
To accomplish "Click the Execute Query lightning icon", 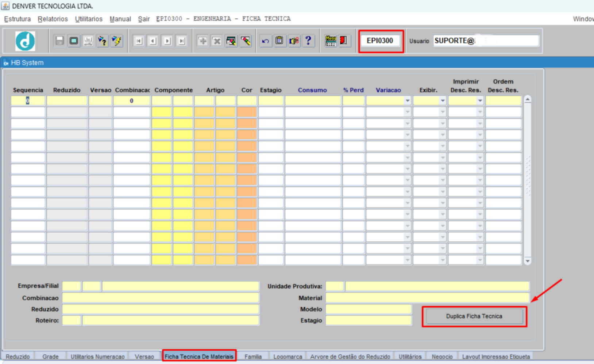I will [x=117, y=41].
